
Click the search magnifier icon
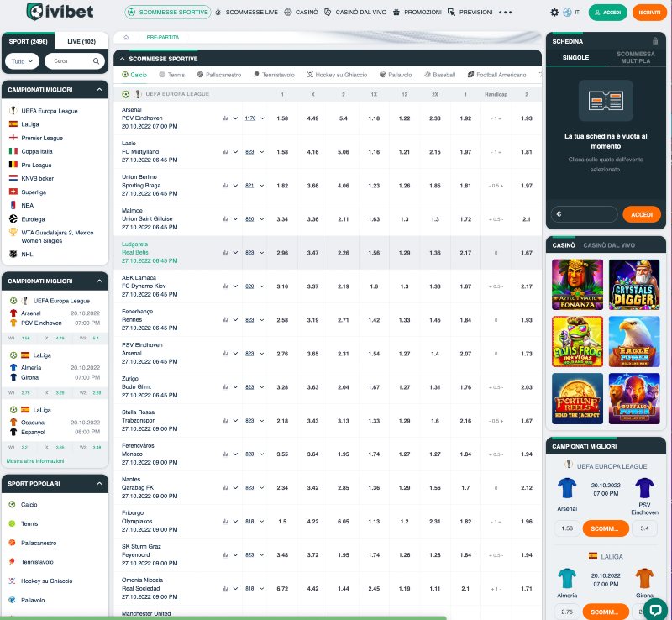coord(96,60)
